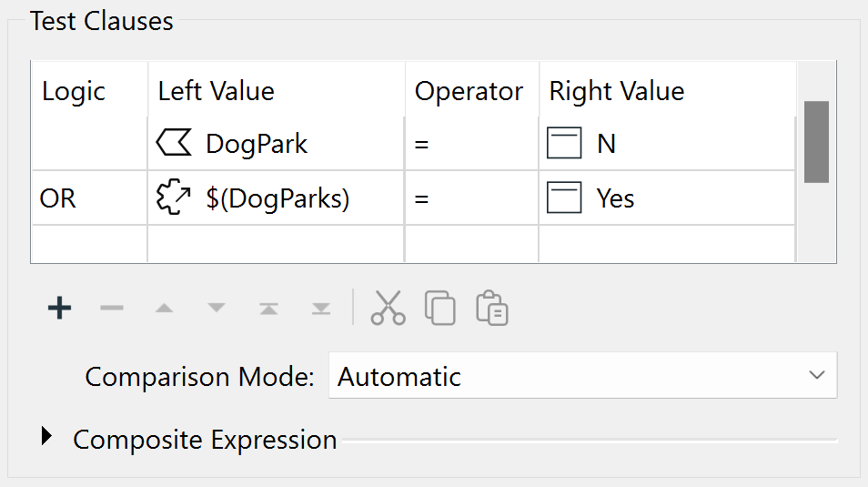The image size is (868, 487).
Task: Expand the Composite Expression section
Action: point(46,437)
